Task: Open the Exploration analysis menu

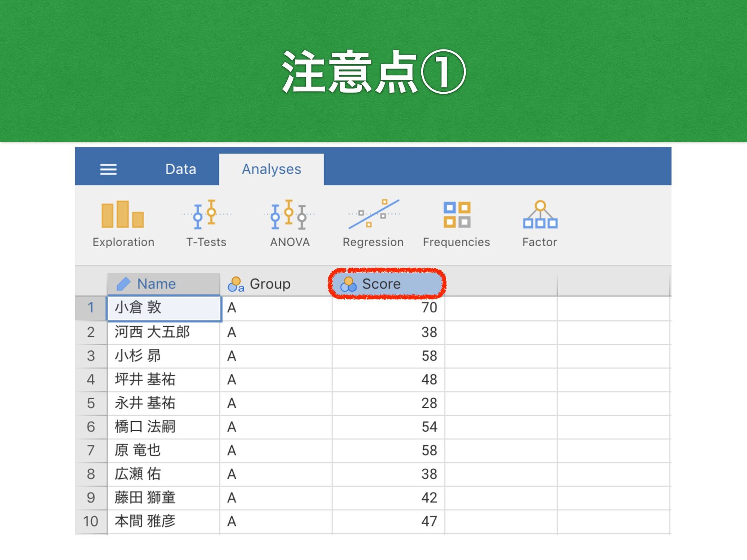Action: 123,224
